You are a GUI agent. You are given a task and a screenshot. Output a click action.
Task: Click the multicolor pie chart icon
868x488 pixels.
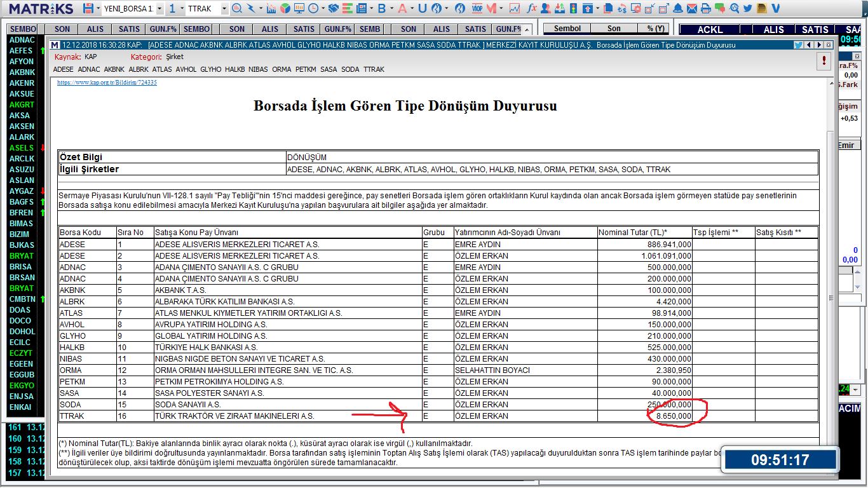(285, 8)
